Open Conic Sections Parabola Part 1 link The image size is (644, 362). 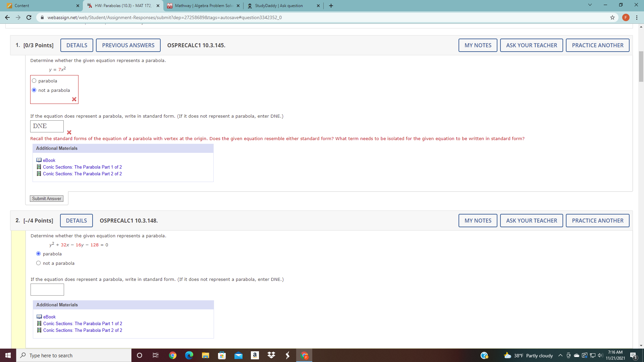[82, 167]
